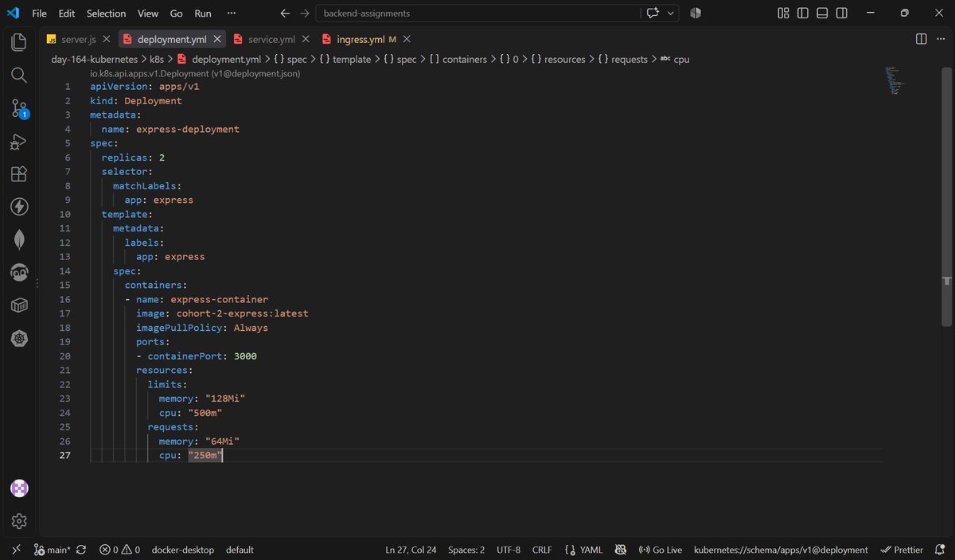Close the ingress.yml tab
The height and width of the screenshot is (560, 955).
tap(407, 39)
